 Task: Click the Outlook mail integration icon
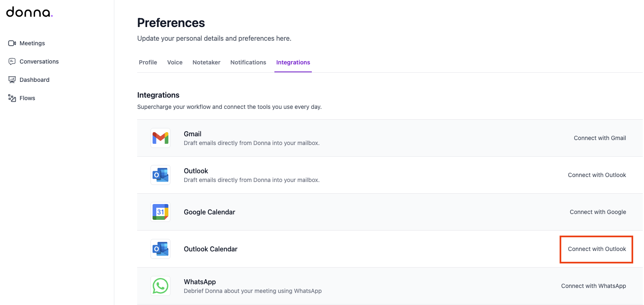[x=160, y=175]
